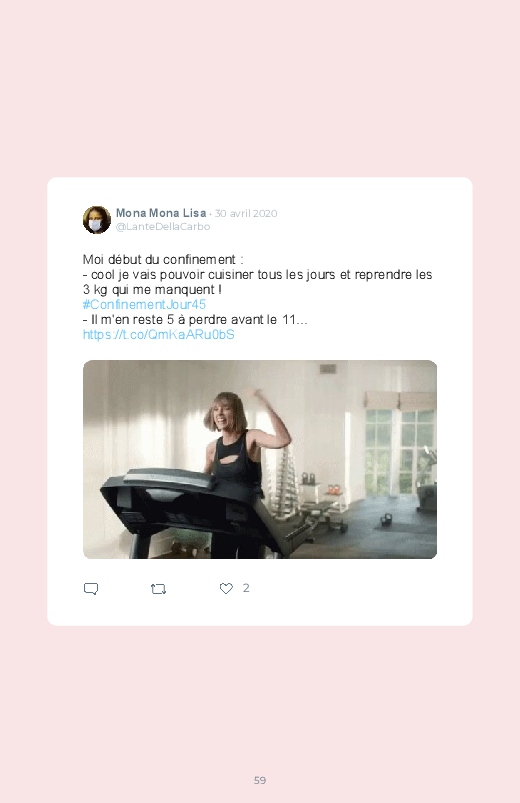
Task: Click the reply speech bubble icon
Action: 91,588
